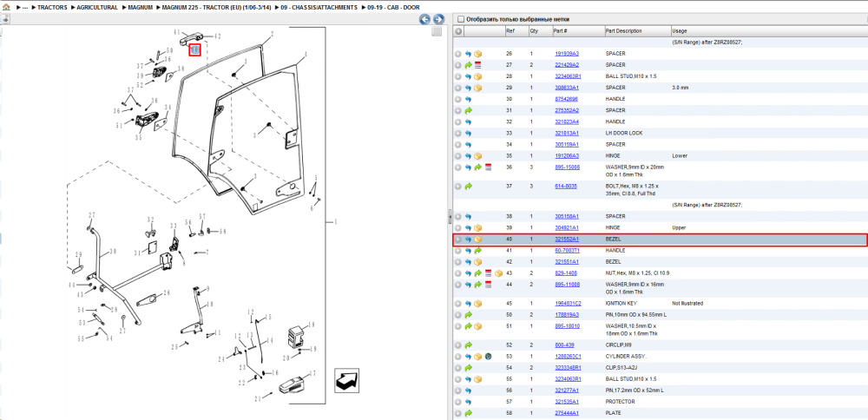Screen dimensions: 868x420
Task: Click the green arrow for Ref 41 handle
Action: point(477,251)
